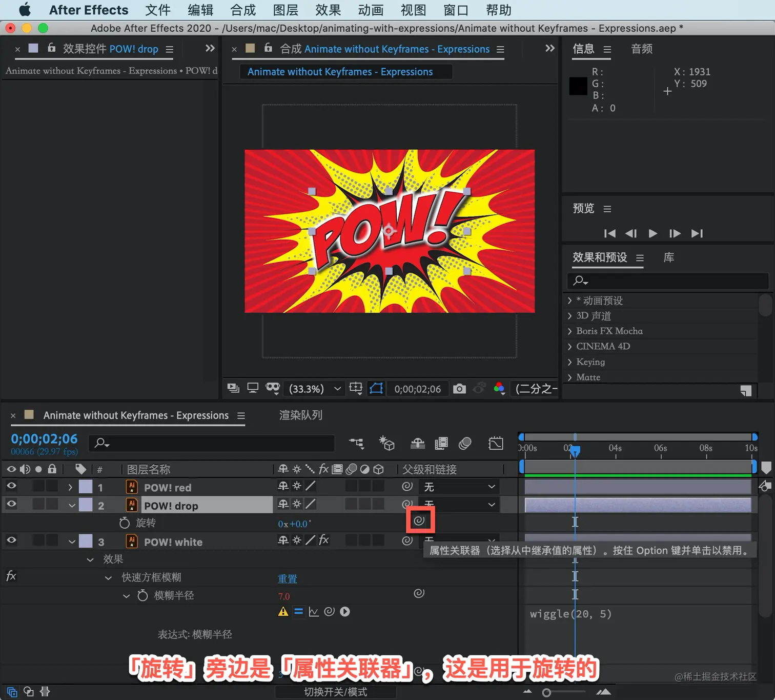Click the stopwatch next to 旋转
The height and width of the screenshot is (700, 775).
coord(125,523)
